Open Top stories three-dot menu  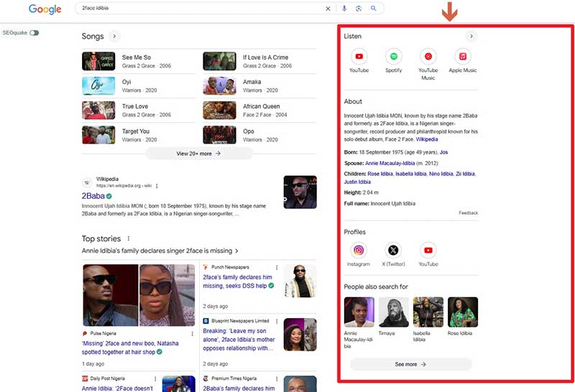point(129,238)
